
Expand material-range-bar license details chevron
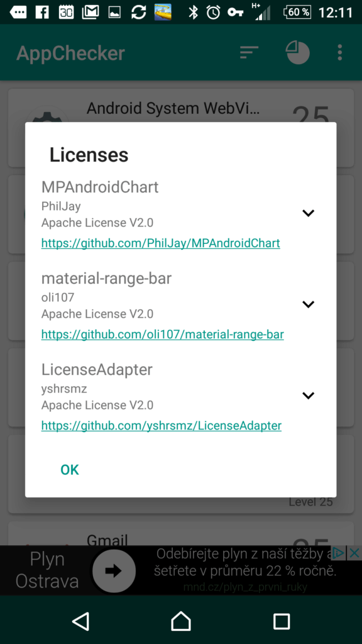click(308, 304)
